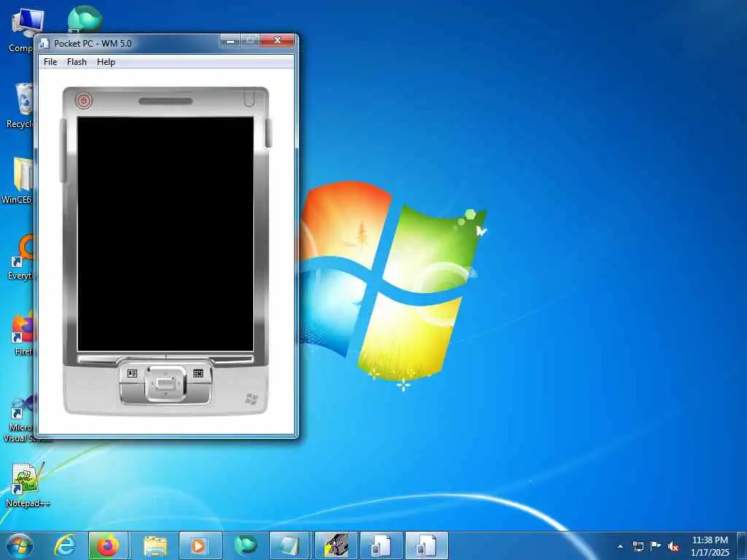
Task: Open the File menu
Action: click(50, 62)
